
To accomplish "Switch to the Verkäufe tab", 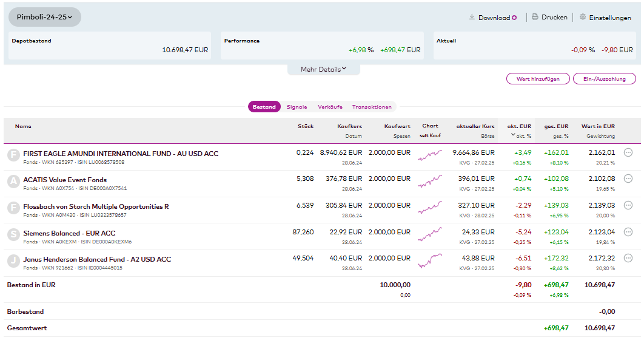I will (x=330, y=107).
